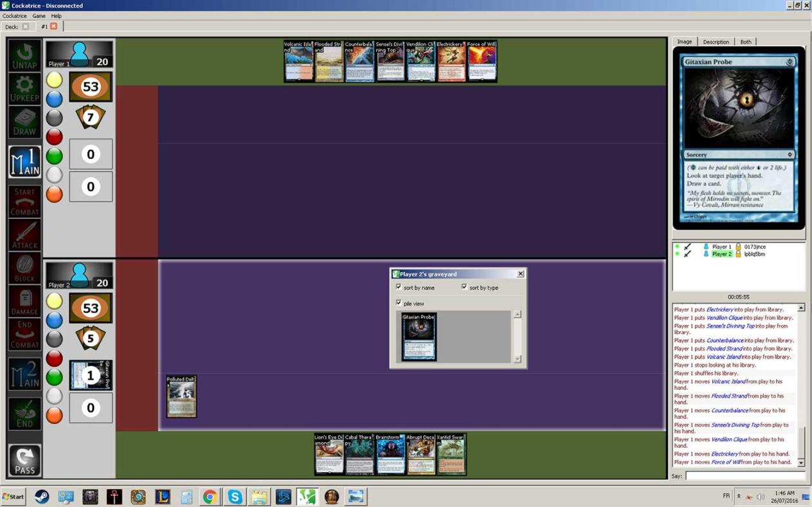The width and height of the screenshot is (812, 507).
Task: Select the Start Combat phase
Action: tap(24, 201)
